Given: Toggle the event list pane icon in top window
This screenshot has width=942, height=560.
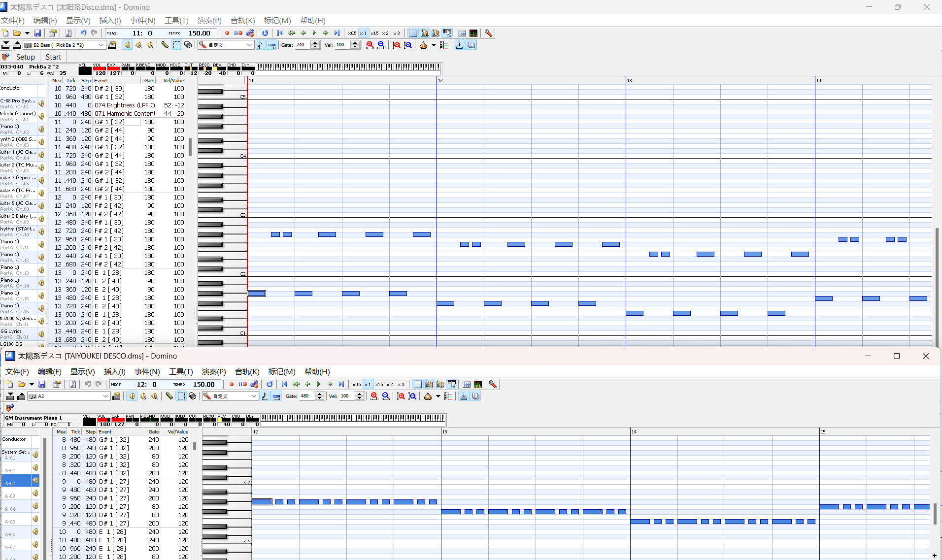Looking at the screenshot, I should 413,33.
